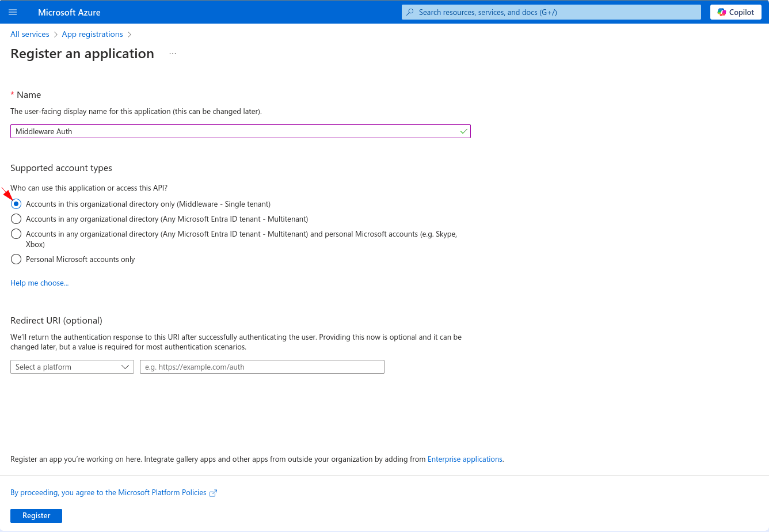
Task: Open the Enterprise applications link
Action: tap(465, 459)
